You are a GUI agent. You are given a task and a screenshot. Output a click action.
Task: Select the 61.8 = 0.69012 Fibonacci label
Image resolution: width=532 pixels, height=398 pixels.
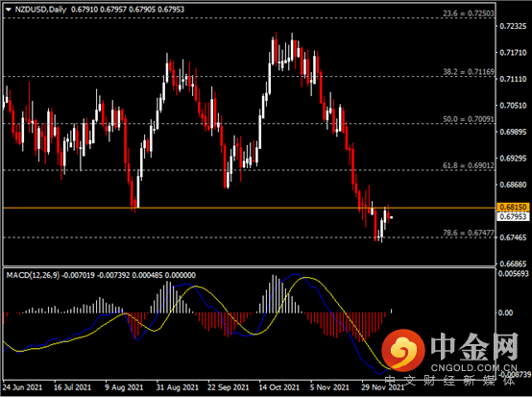469,165
